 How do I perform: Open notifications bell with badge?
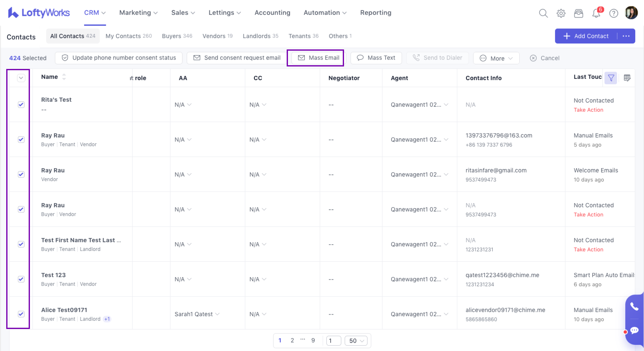point(596,13)
